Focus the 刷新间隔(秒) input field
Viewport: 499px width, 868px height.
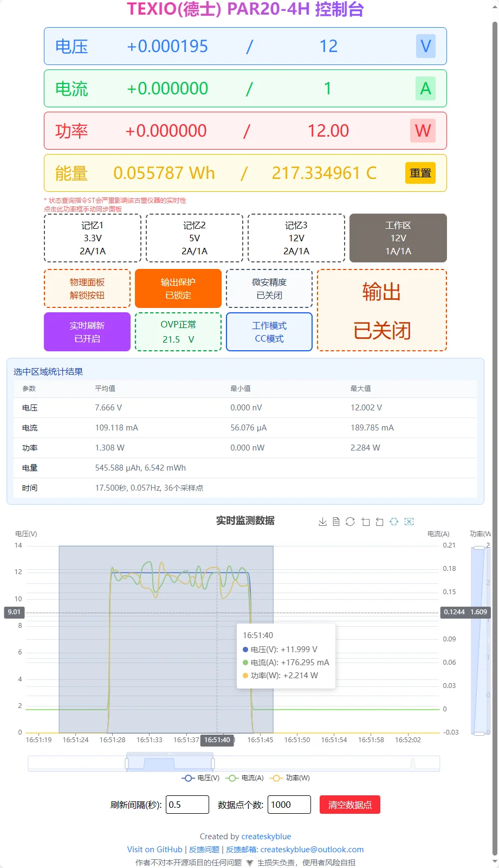click(x=187, y=805)
